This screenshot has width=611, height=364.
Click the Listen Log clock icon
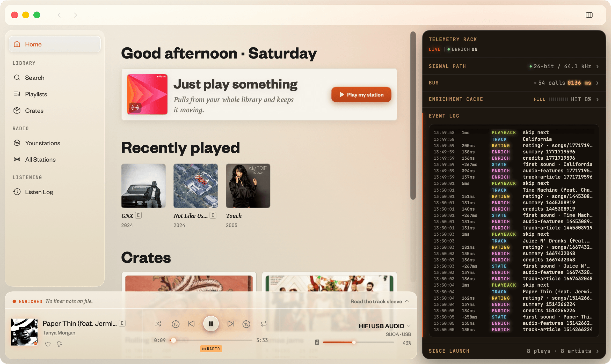point(17,192)
